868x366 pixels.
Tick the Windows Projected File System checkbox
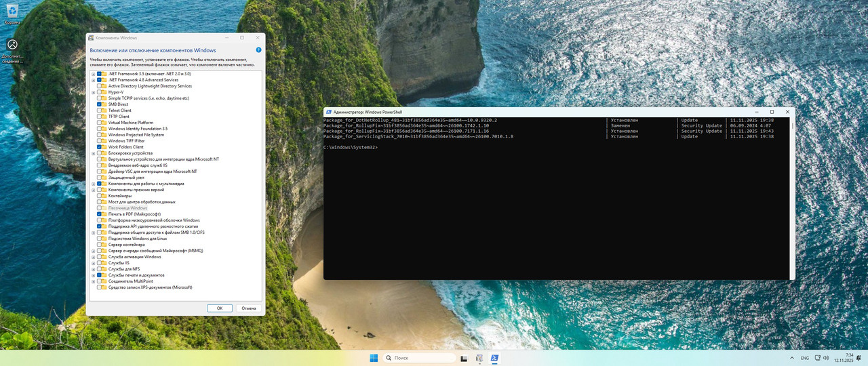click(99, 135)
